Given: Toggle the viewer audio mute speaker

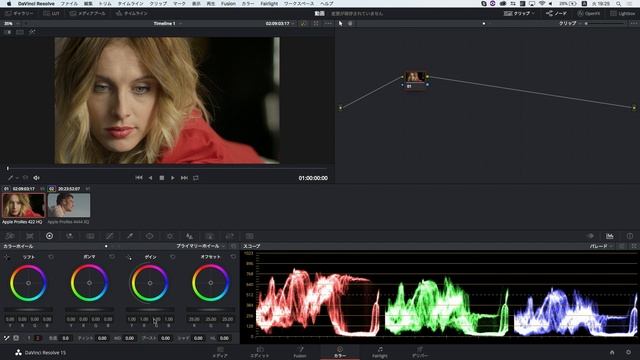Looking at the screenshot, I should tap(36, 178).
